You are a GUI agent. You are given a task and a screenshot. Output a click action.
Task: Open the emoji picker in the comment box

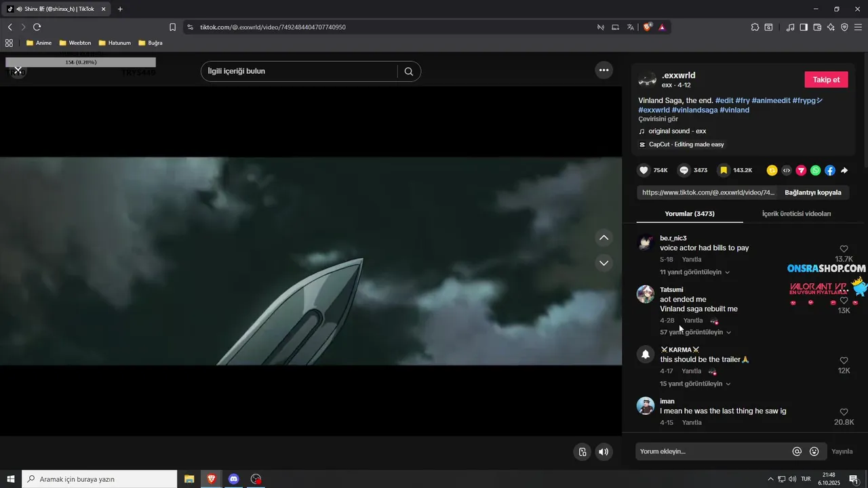pos(814,451)
